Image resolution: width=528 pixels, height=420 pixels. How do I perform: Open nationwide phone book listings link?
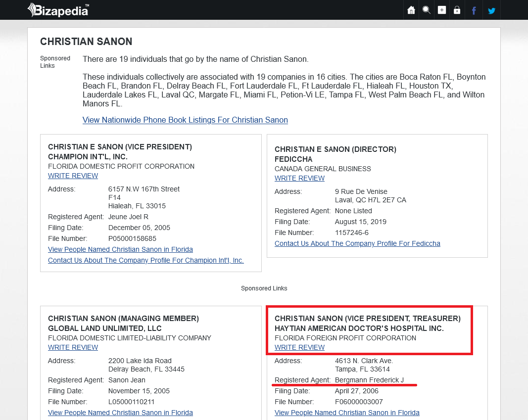(x=185, y=120)
